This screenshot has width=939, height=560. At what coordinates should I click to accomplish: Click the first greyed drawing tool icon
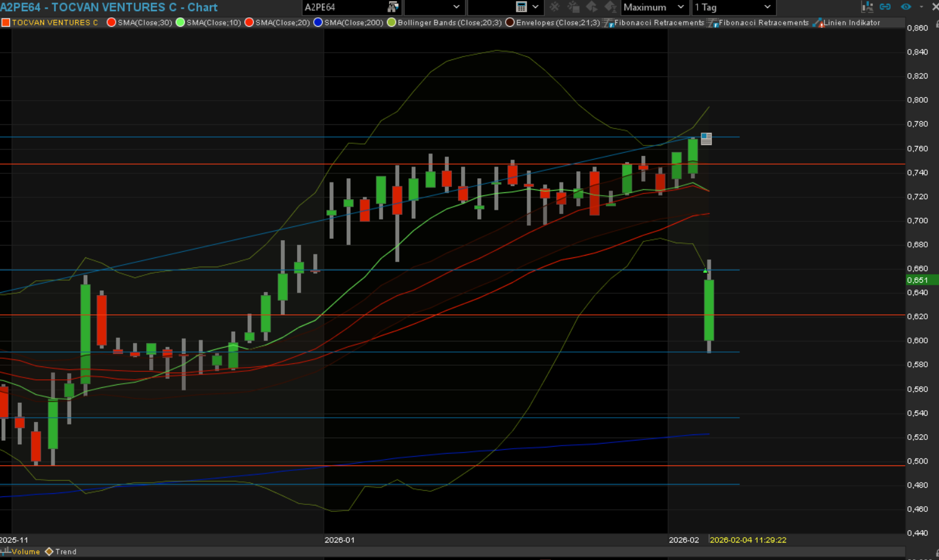(x=555, y=7)
